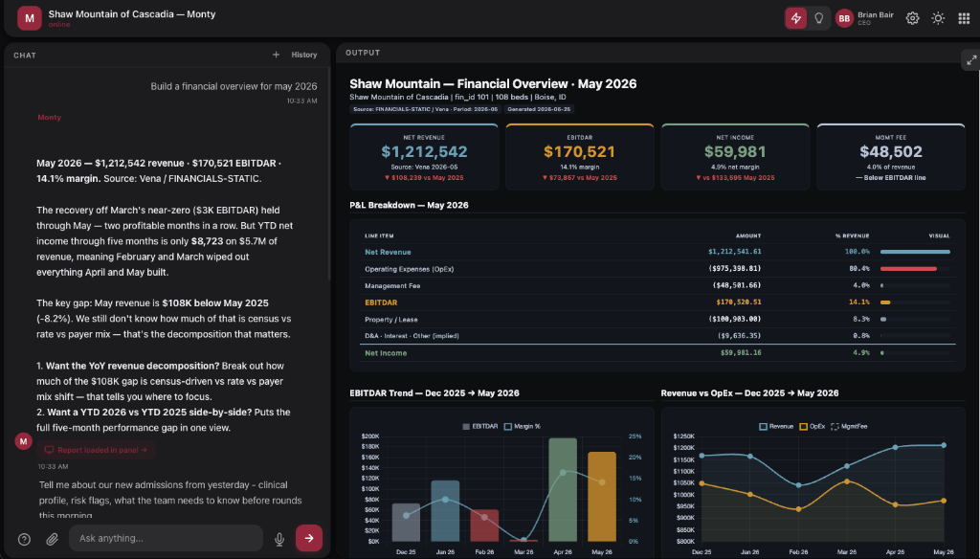Click the Apr 26 green EBITDAR bar
The height and width of the screenshot is (559, 980).
pos(563,489)
